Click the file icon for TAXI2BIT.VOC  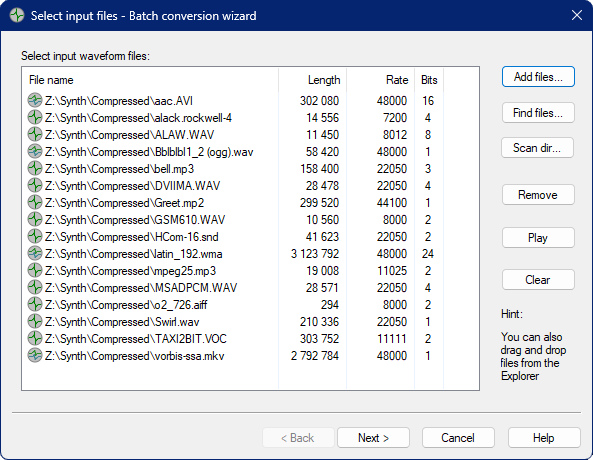[35, 339]
